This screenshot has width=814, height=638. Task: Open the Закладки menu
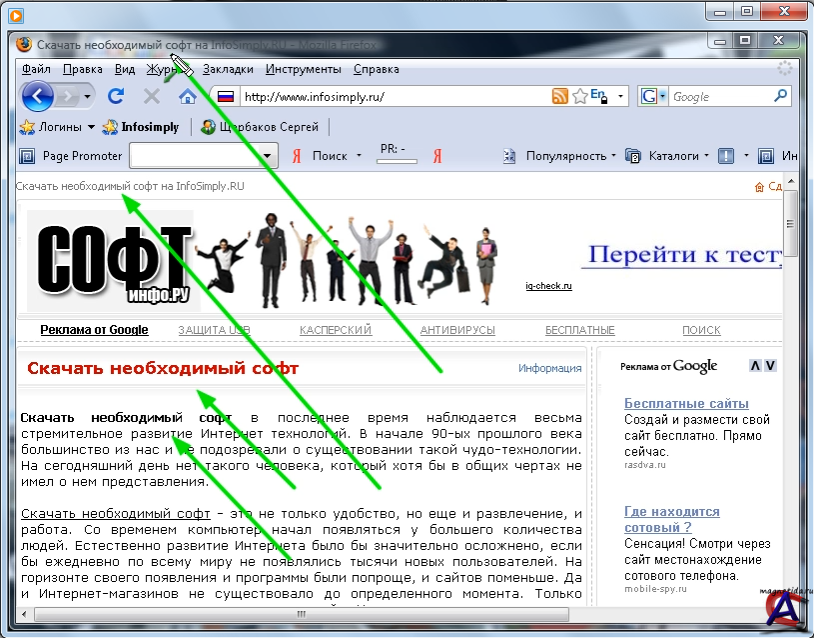pos(228,69)
